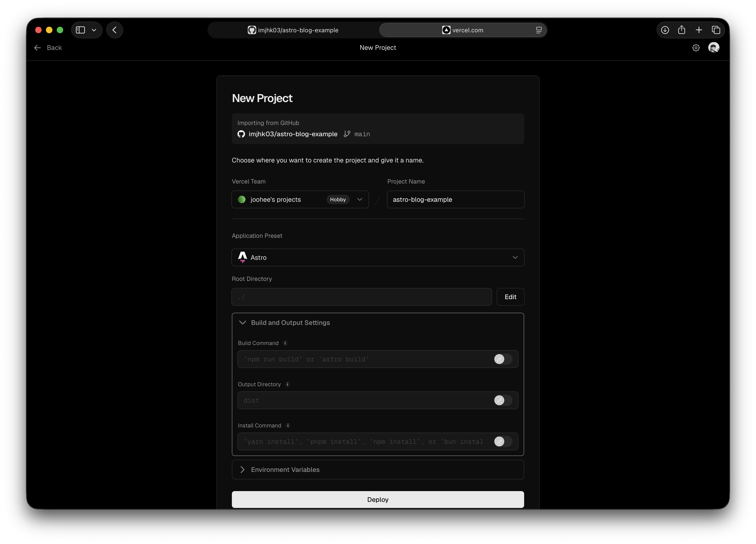The width and height of the screenshot is (756, 544).
Task: Toggle Build Command override switch
Action: click(503, 359)
